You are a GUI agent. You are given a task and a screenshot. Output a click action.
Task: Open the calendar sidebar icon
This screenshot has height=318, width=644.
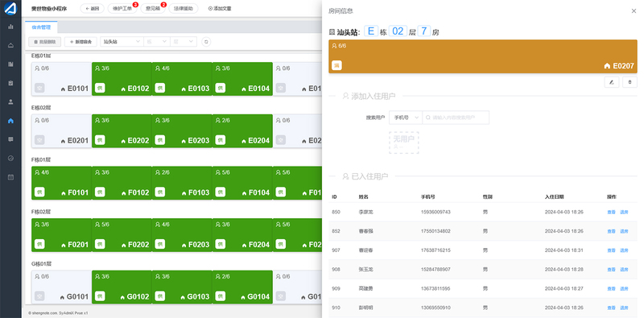(x=10, y=177)
